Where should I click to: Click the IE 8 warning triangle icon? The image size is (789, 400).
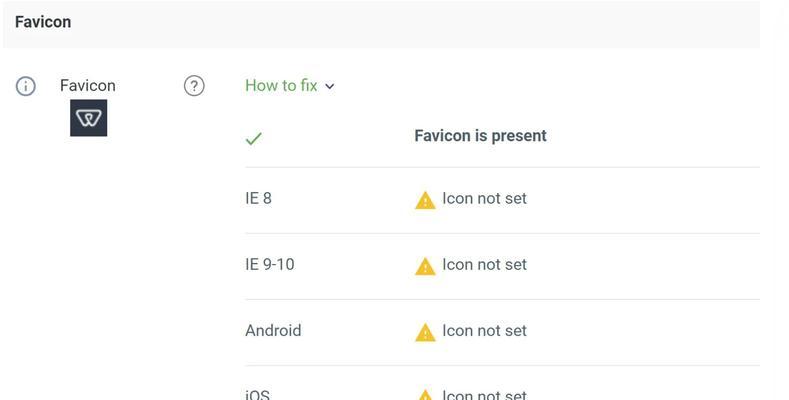tap(425, 200)
